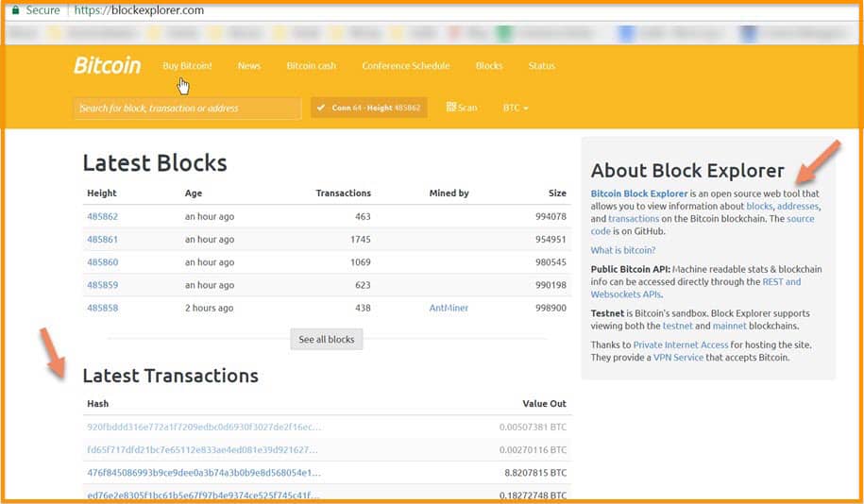Screen dimensions: 864x504
Task: Open transaction hash starting fd65f717dfd2
Action: pos(202,450)
